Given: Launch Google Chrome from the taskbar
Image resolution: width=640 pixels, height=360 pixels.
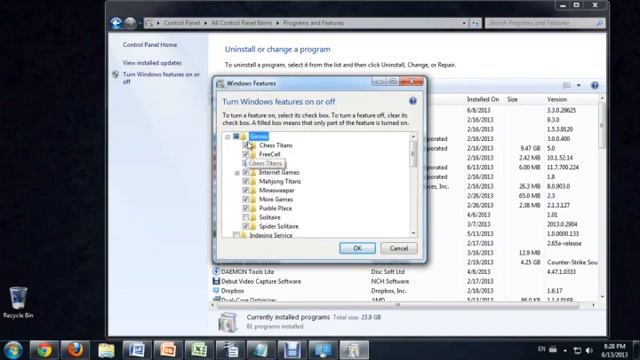Looking at the screenshot, I should pos(44,350).
